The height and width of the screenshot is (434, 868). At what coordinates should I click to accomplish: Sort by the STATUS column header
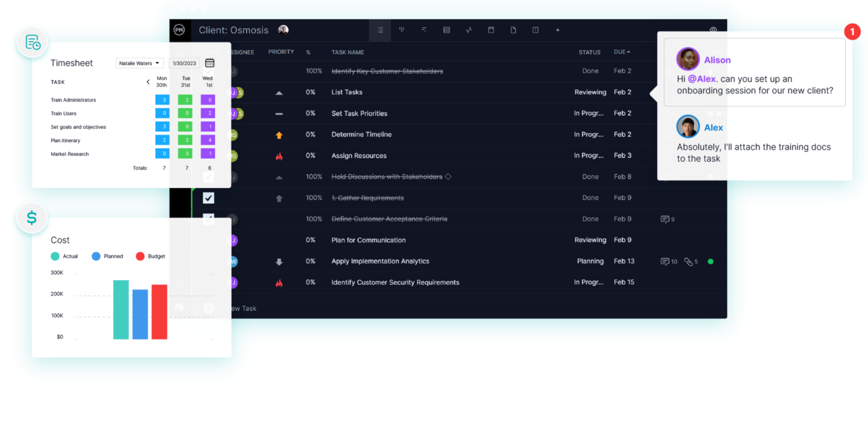click(x=589, y=53)
